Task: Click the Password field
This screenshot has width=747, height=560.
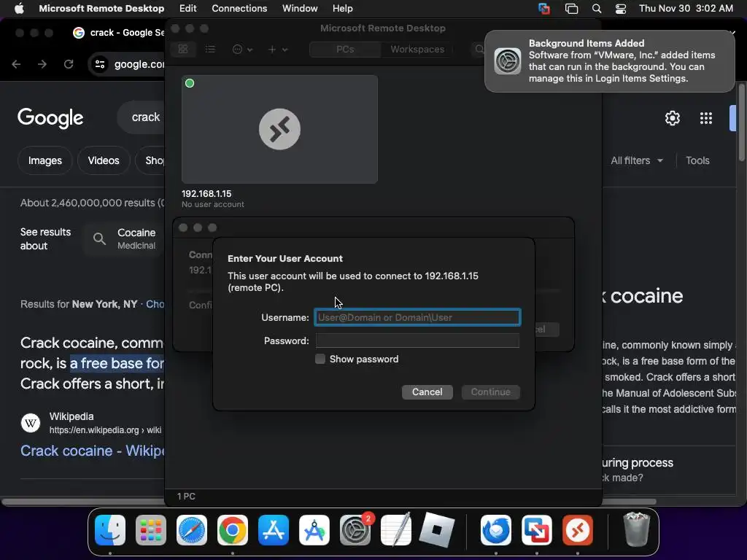Action: point(417,341)
